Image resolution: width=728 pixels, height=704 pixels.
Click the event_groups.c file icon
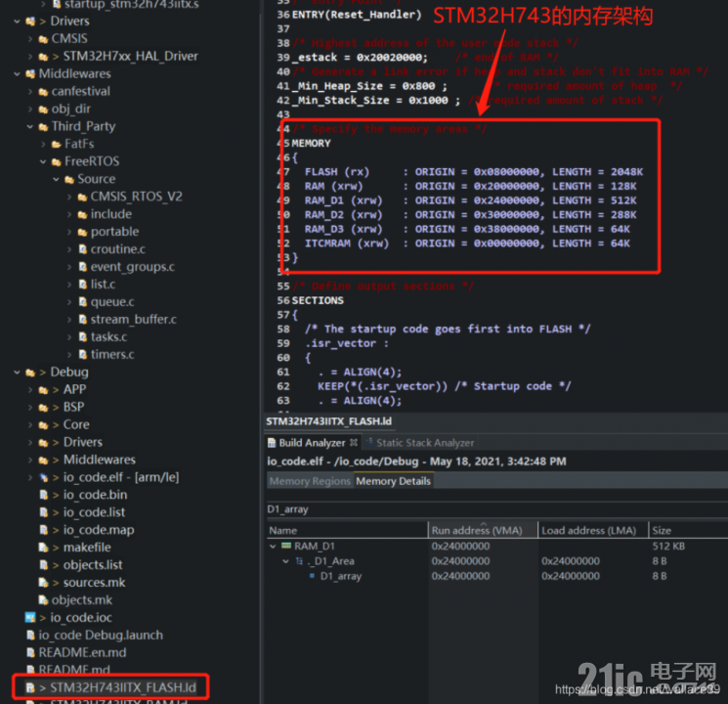pos(83,267)
